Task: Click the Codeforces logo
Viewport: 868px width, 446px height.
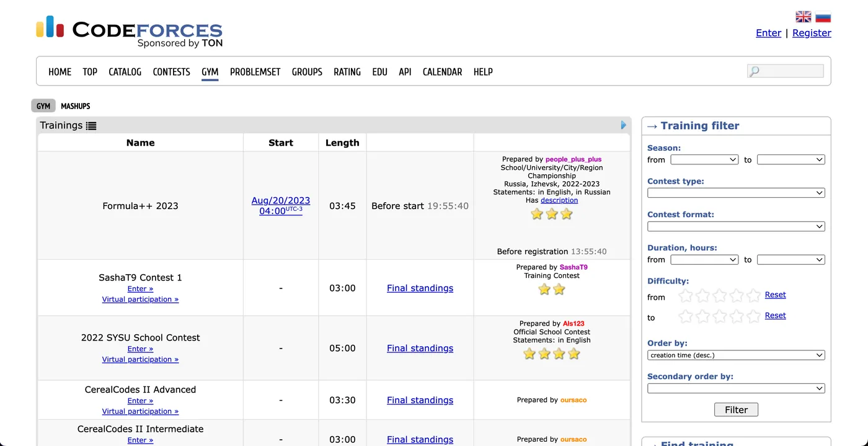Action: (x=129, y=32)
